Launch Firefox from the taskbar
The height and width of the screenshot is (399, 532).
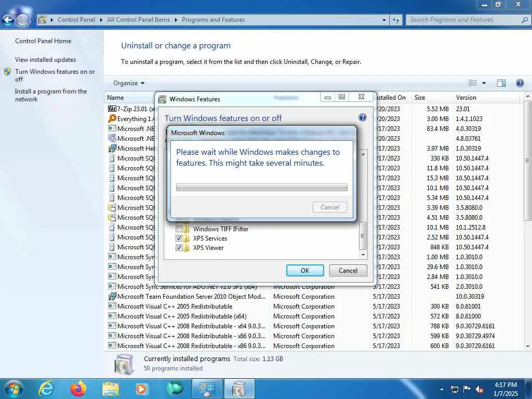(x=78, y=389)
